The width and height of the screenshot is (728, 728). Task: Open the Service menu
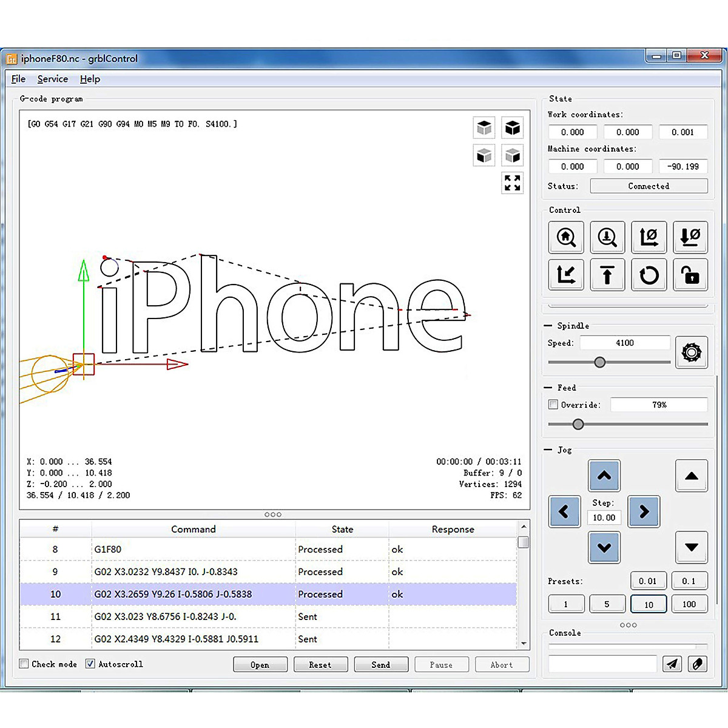point(53,79)
